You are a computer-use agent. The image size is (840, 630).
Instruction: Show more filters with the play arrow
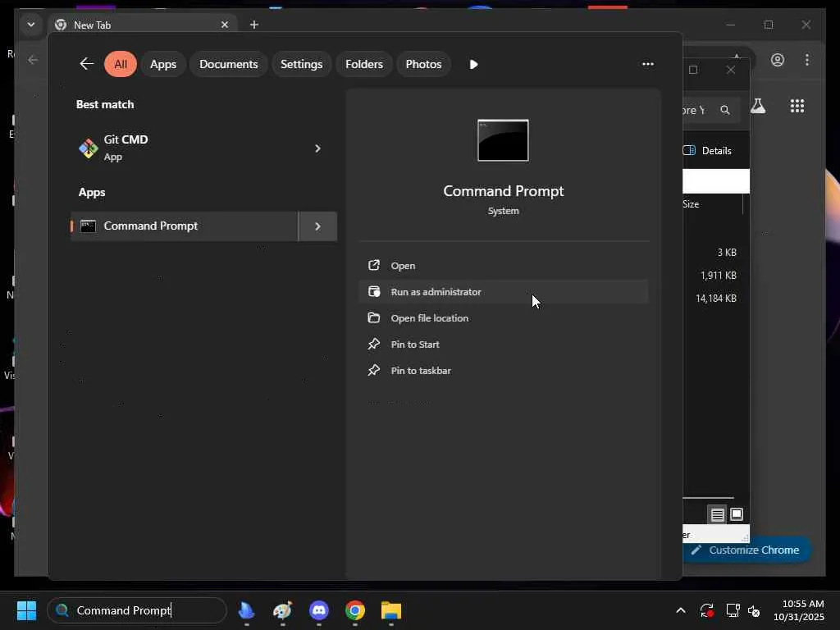473,64
